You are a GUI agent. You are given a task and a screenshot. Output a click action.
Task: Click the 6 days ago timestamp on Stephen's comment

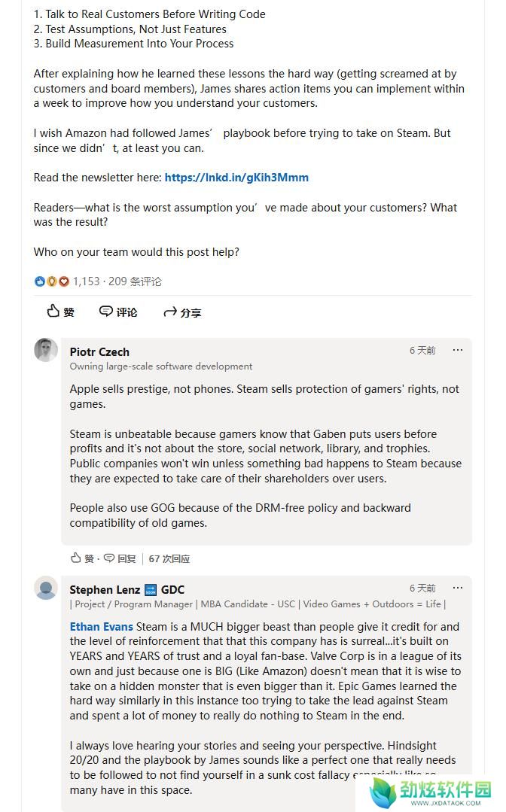tap(422, 588)
